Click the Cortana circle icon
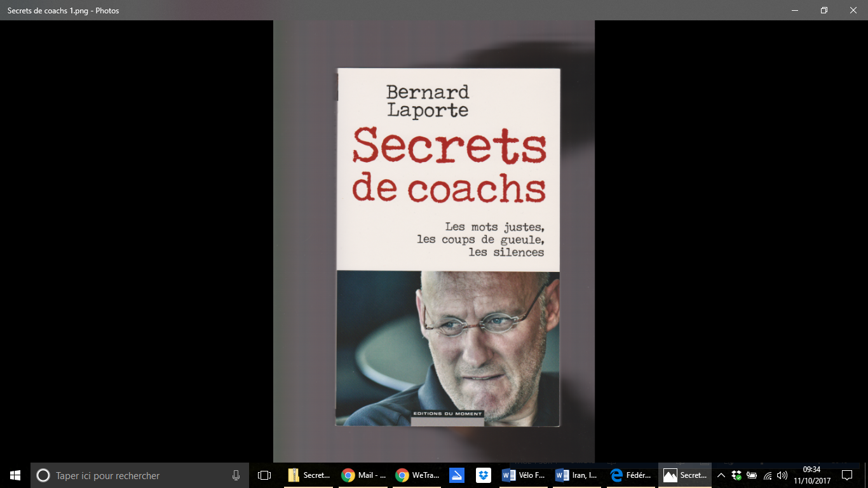This screenshot has height=488, width=868. pyautogui.click(x=43, y=475)
